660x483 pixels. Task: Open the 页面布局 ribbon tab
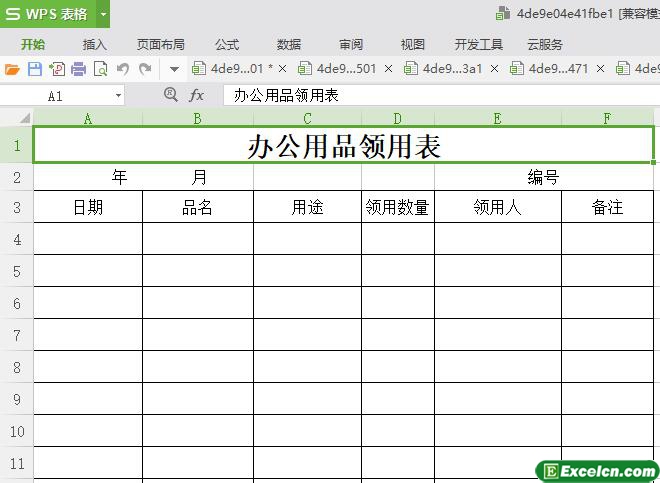pos(160,44)
